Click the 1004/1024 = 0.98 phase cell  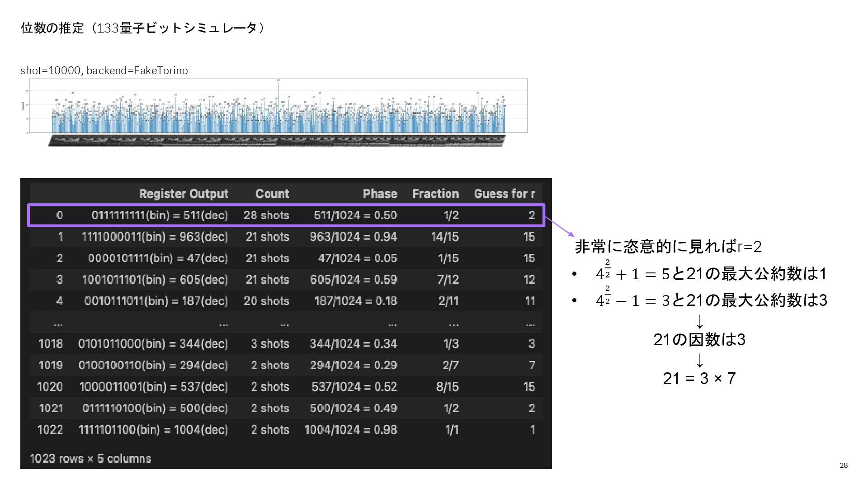[x=351, y=430]
